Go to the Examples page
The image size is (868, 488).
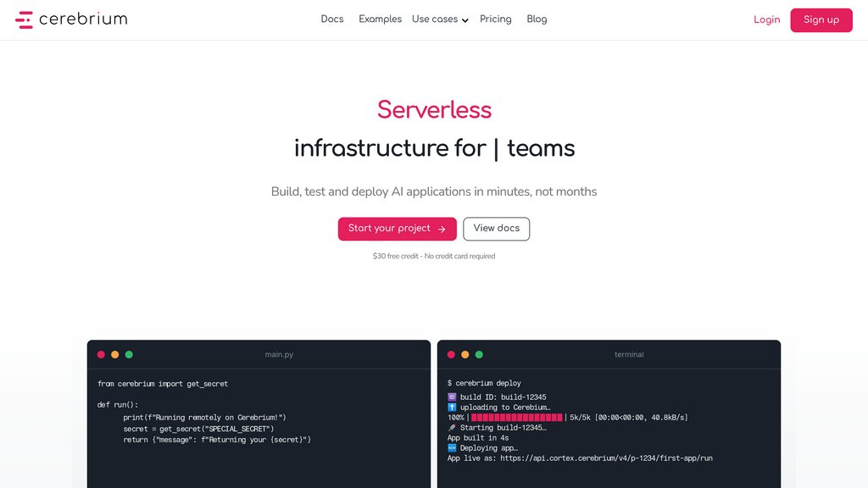(381, 19)
